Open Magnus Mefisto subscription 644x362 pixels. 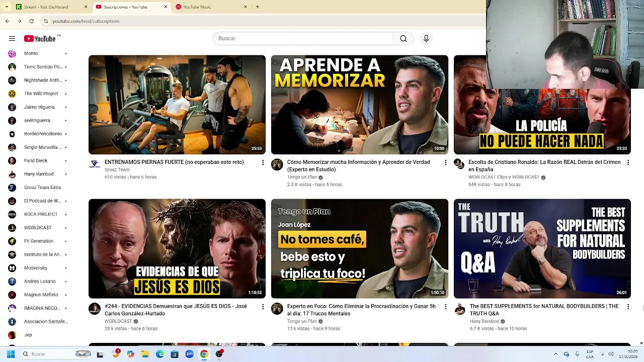[x=38, y=295]
